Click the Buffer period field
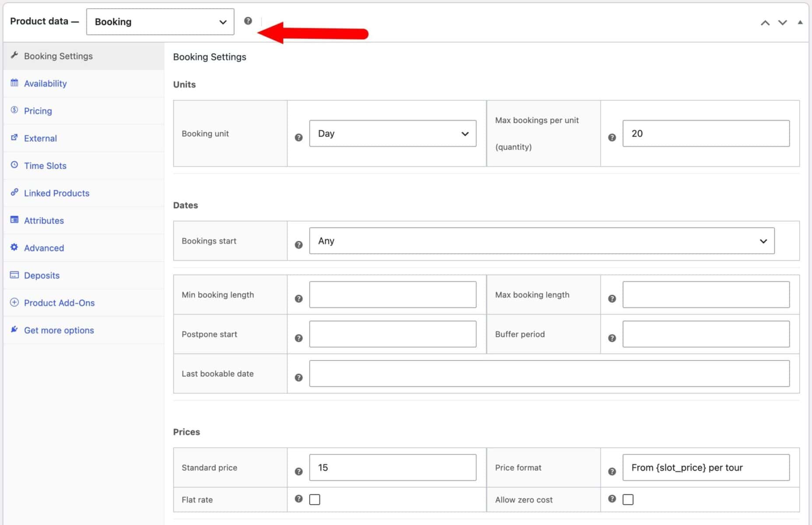This screenshot has width=812, height=525. [x=706, y=334]
